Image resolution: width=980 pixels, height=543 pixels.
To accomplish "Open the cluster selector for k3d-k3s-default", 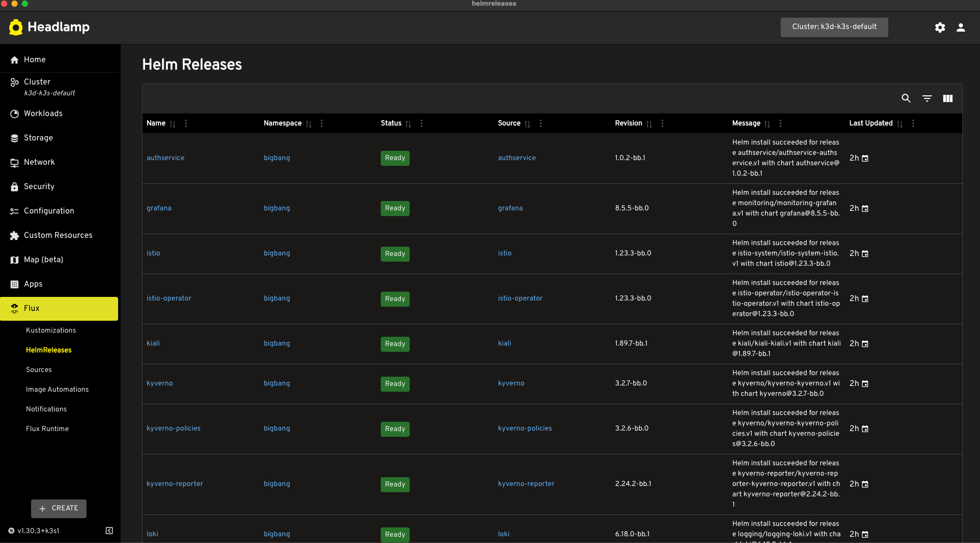I will [833, 27].
